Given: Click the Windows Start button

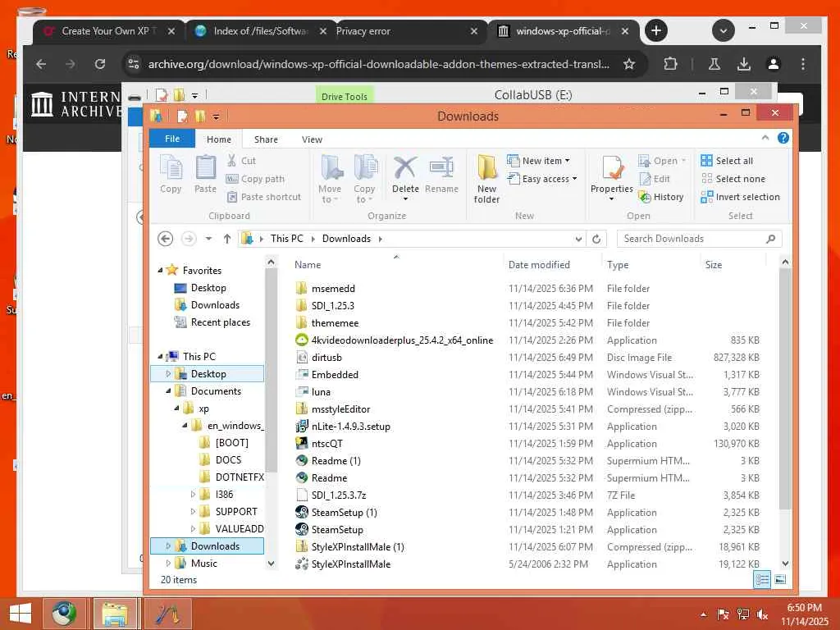Looking at the screenshot, I should (x=21, y=614).
